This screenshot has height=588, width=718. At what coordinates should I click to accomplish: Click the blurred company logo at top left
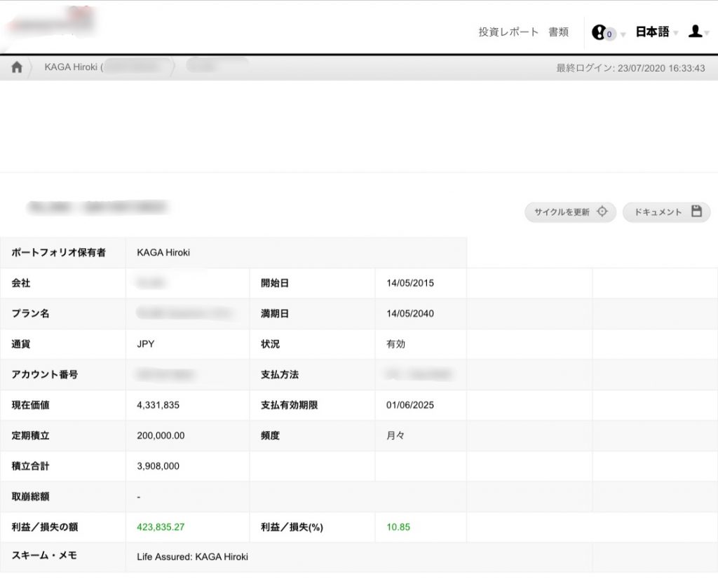pyautogui.click(x=49, y=22)
